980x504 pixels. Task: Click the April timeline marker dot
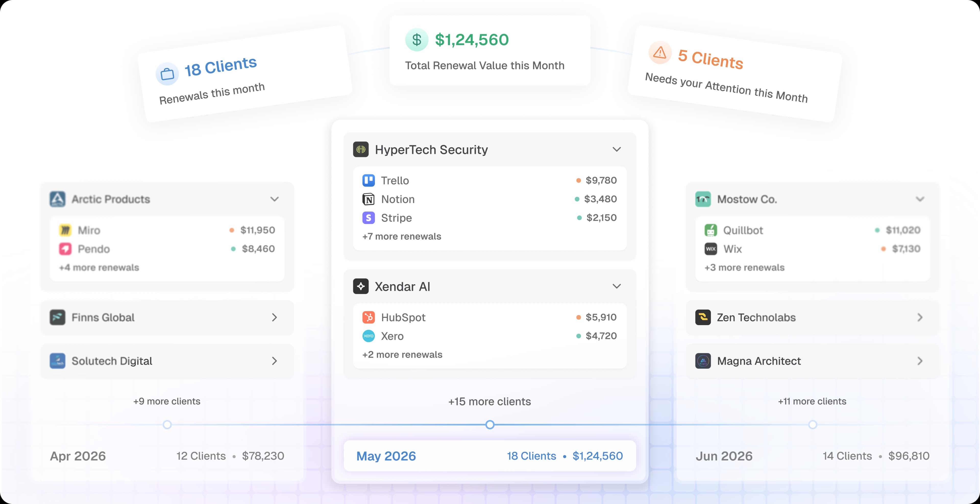tap(167, 424)
